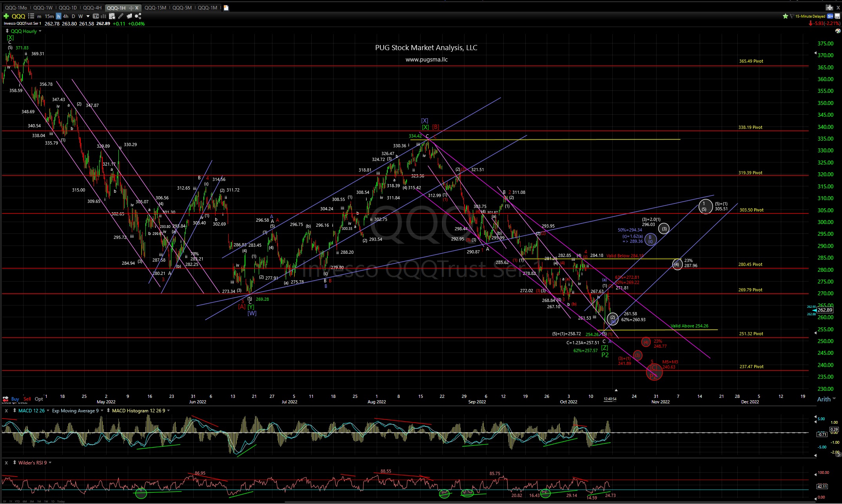Click the green plus add-symbol icon

click(6, 16)
